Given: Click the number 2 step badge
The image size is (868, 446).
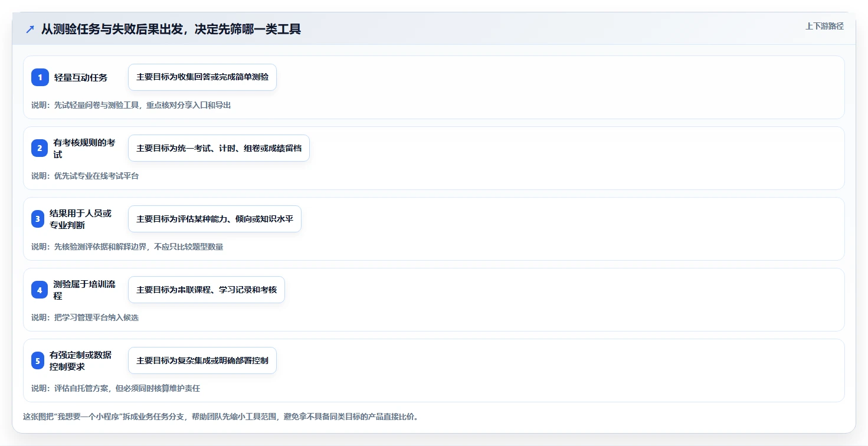Looking at the screenshot, I should pyautogui.click(x=40, y=148).
